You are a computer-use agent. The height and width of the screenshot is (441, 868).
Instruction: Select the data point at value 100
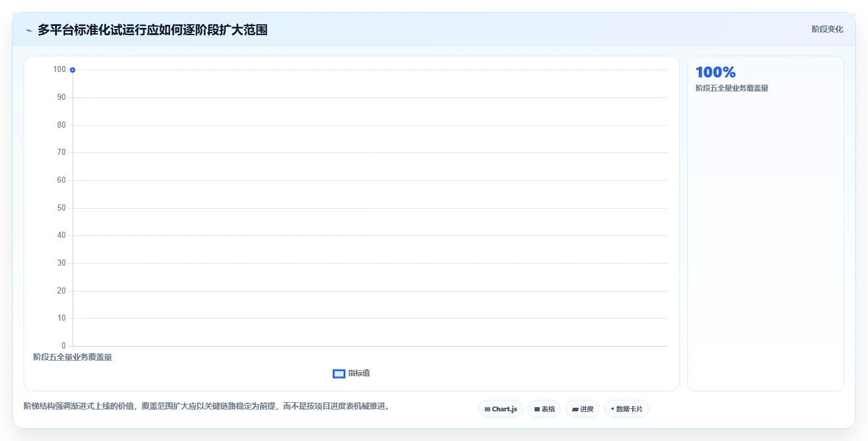[73, 70]
